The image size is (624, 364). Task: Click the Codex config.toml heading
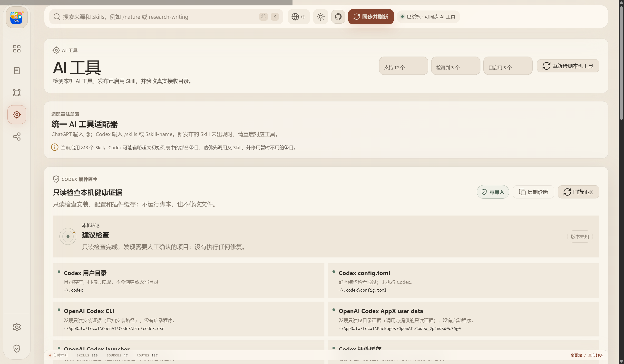[364, 273]
